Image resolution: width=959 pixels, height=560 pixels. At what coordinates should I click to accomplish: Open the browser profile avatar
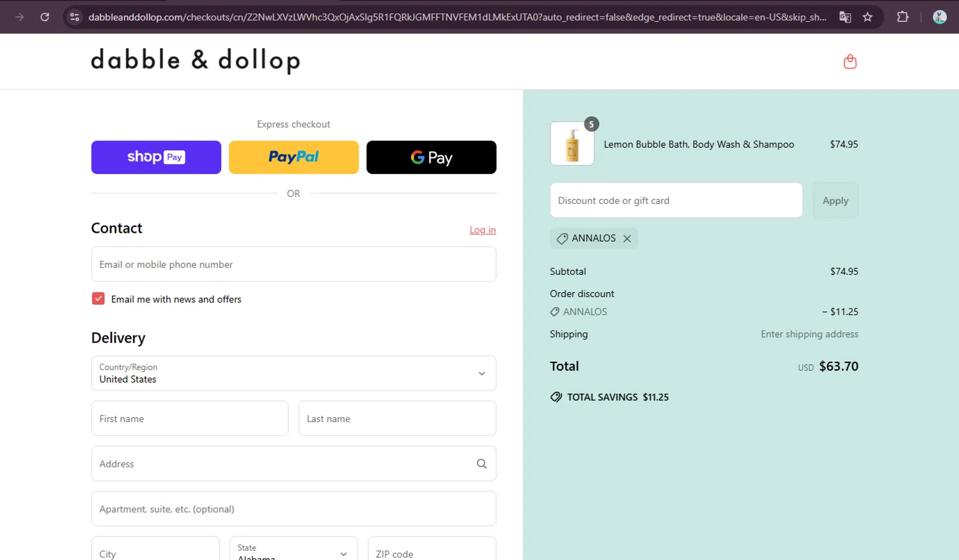coord(939,17)
